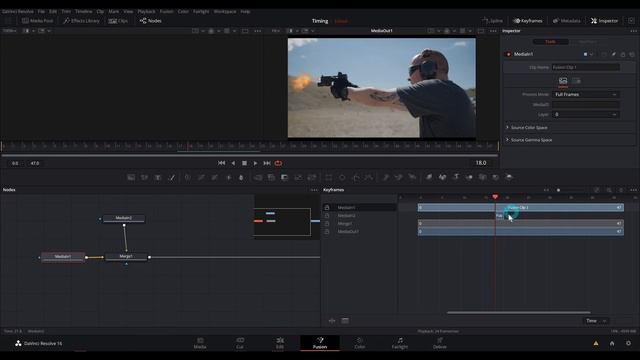The image size is (640, 360).
Task: Toggle lock for MediaIn2 keyframes row
Action: (327, 216)
